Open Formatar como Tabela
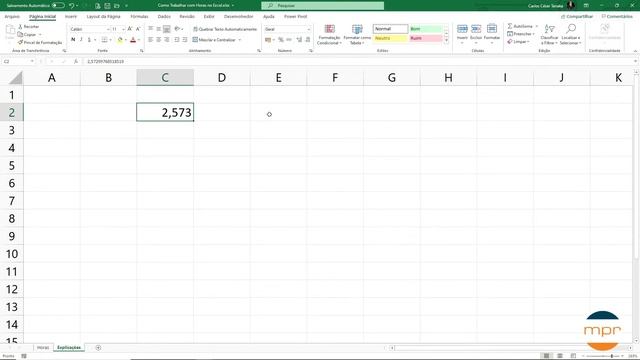The height and width of the screenshot is (360, 640). (x=357, y=34)
